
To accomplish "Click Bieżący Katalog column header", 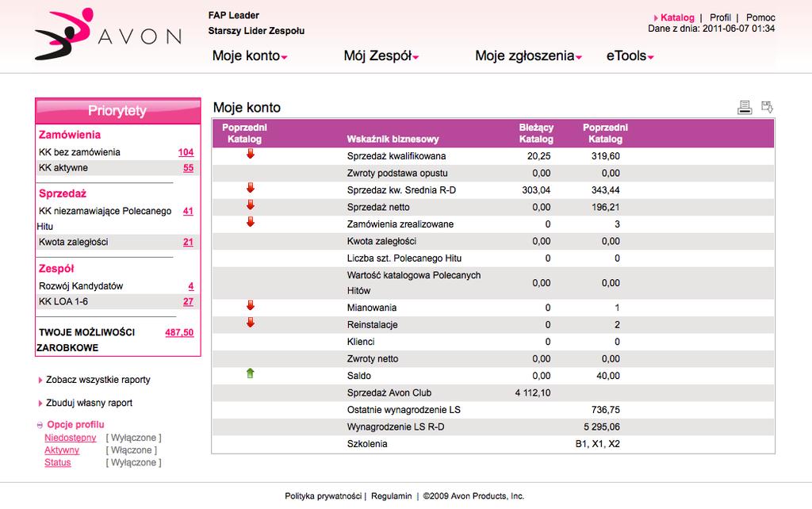I will pos(536,133).
